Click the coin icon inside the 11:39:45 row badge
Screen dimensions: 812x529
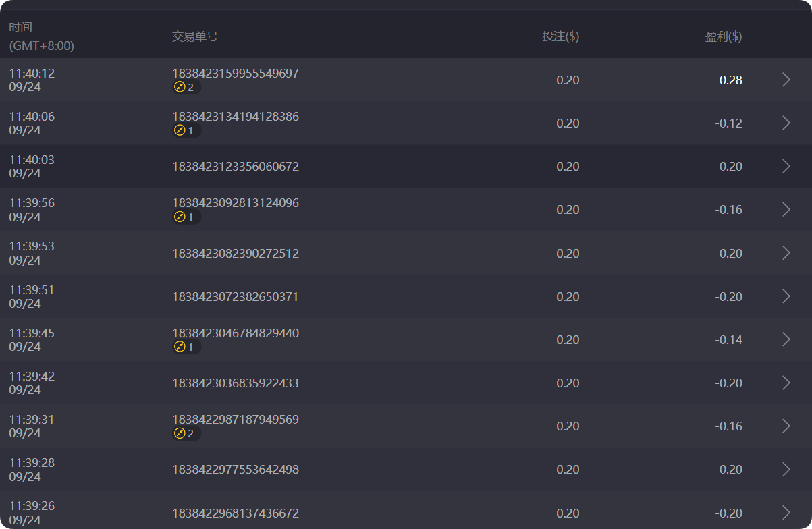[x=180, y=347]
